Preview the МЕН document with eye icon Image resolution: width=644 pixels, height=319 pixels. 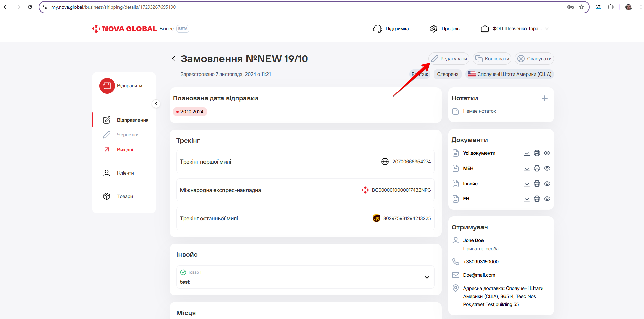pos(547,168)
